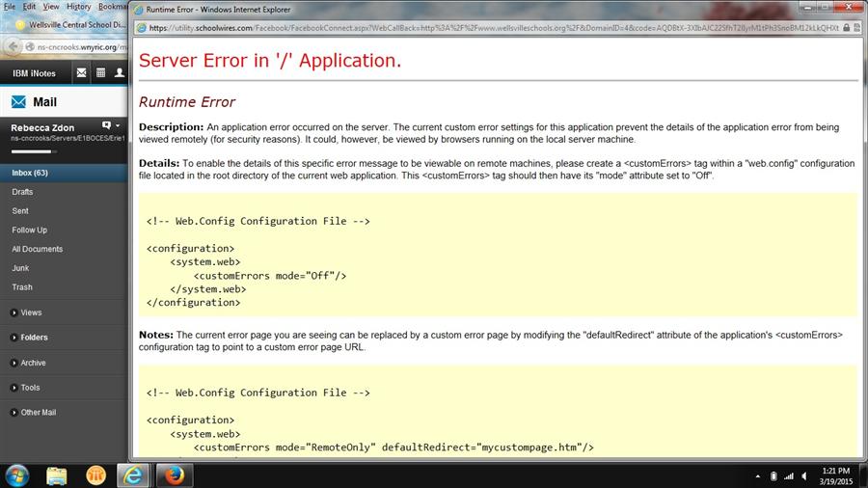
Task: Click the 'Details:' bold label
Action: pos(159,163)
